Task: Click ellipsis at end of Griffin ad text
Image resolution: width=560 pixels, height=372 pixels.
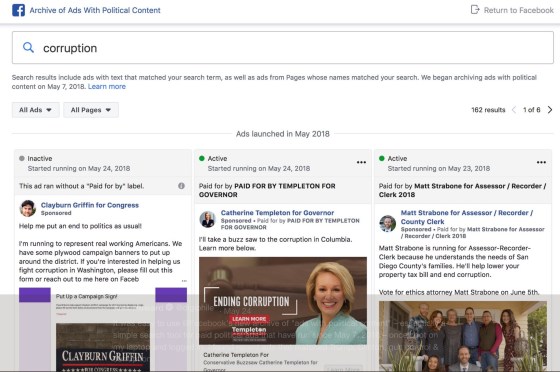Action: tap(184, 281)
